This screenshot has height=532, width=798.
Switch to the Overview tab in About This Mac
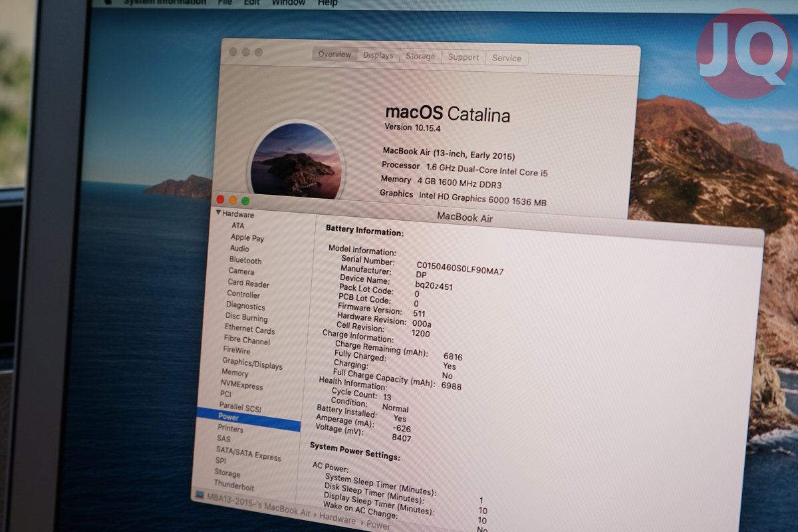coord(335,55)
